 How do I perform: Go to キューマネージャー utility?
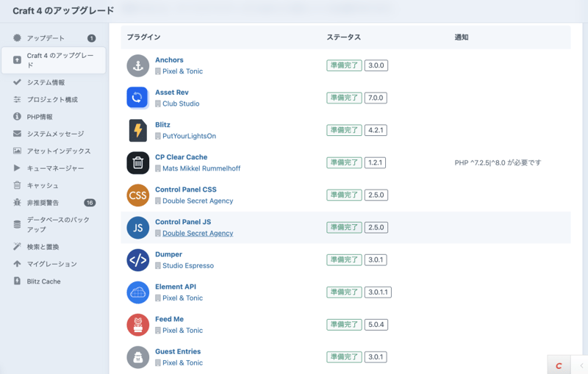[x=55, y=168]
